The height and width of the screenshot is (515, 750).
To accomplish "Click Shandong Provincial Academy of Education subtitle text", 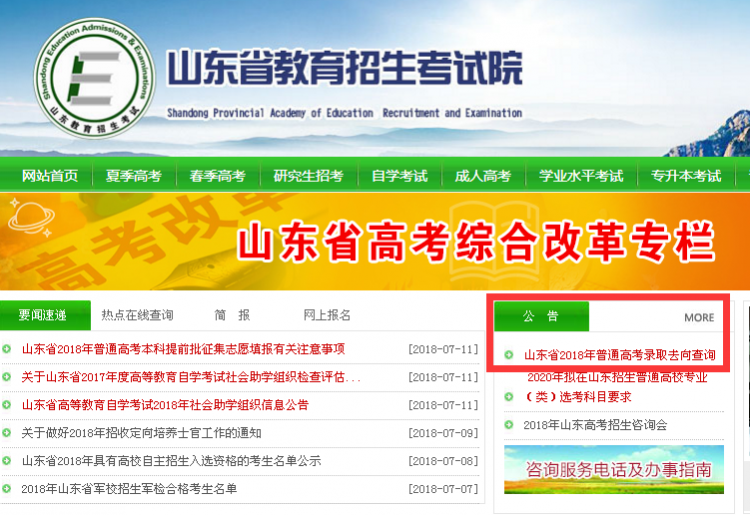I will click(x=344, y=113).
